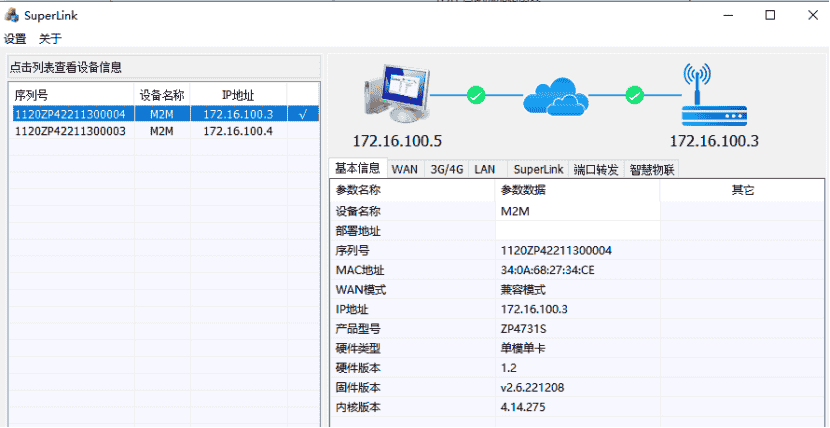
Task: Open the 端口转发 tab
Action: point(596,169)
